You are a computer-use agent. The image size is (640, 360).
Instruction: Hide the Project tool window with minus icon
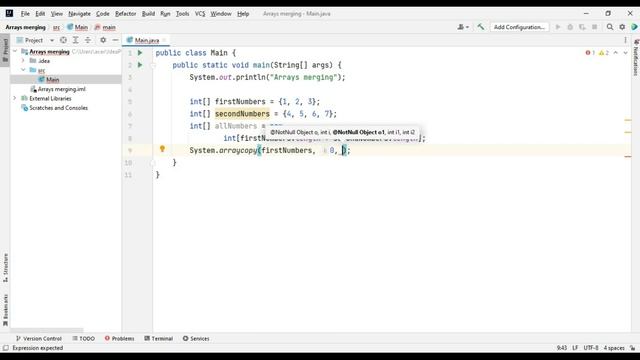tap(115, 40)
